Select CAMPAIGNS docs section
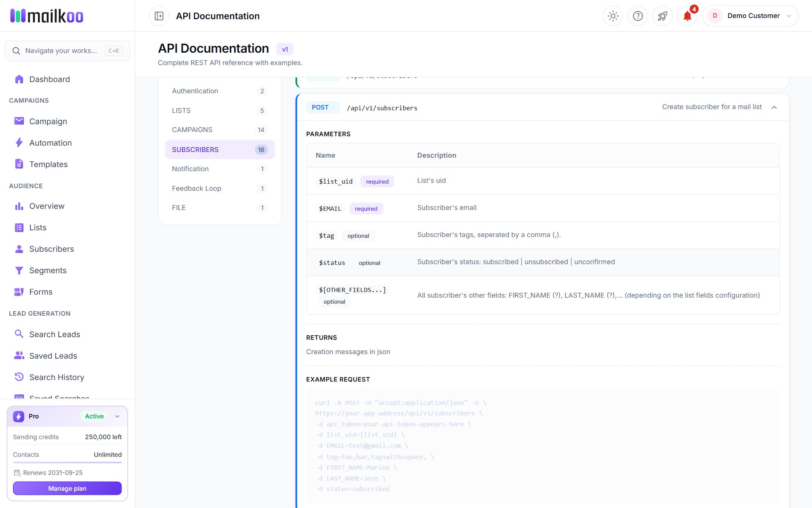 click(x=220, y=130)
